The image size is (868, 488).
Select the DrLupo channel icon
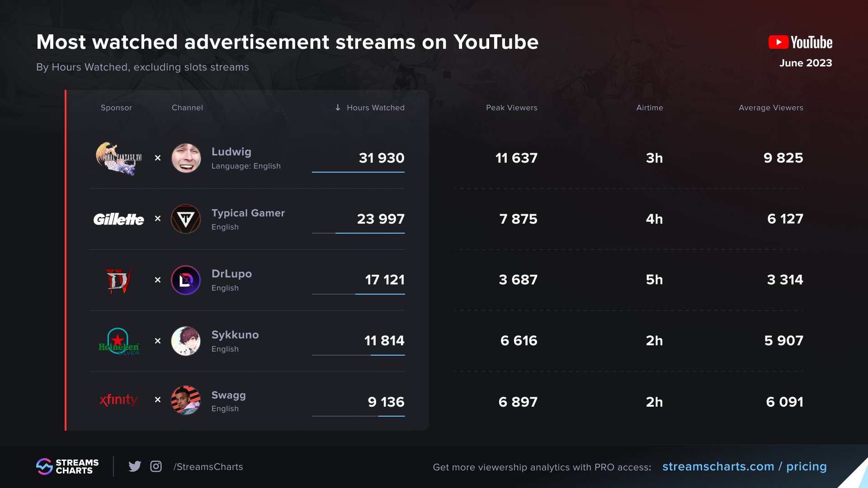(x=186, y=280)
